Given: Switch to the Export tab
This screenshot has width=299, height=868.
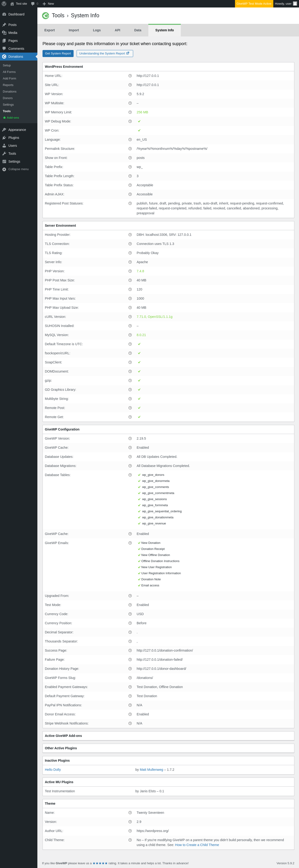Looking at the screenshot, I should [x=50, y=30].
